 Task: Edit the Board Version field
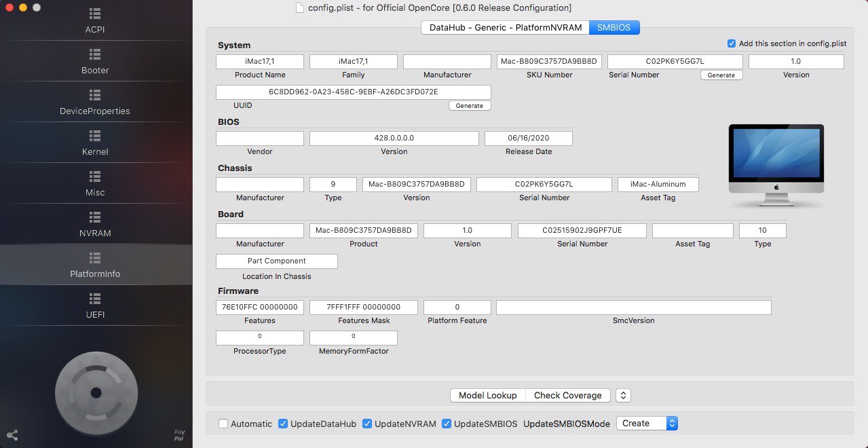tap(467, 231)
